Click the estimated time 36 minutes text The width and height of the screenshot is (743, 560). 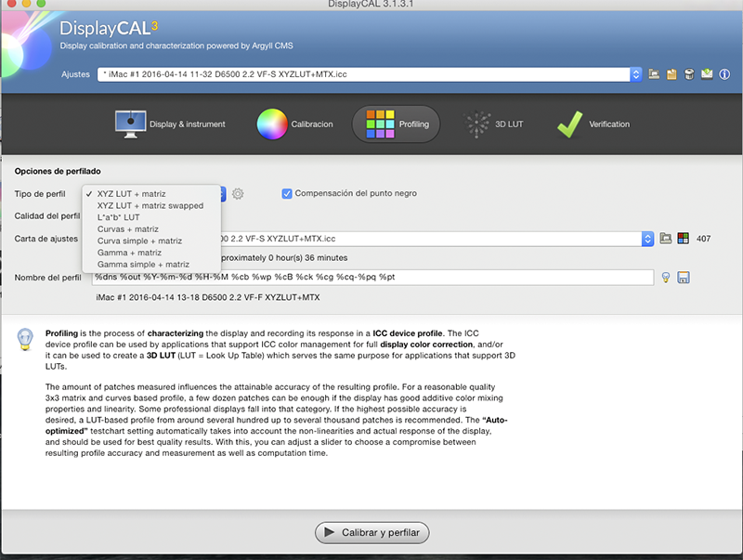[x=284, y=258]
